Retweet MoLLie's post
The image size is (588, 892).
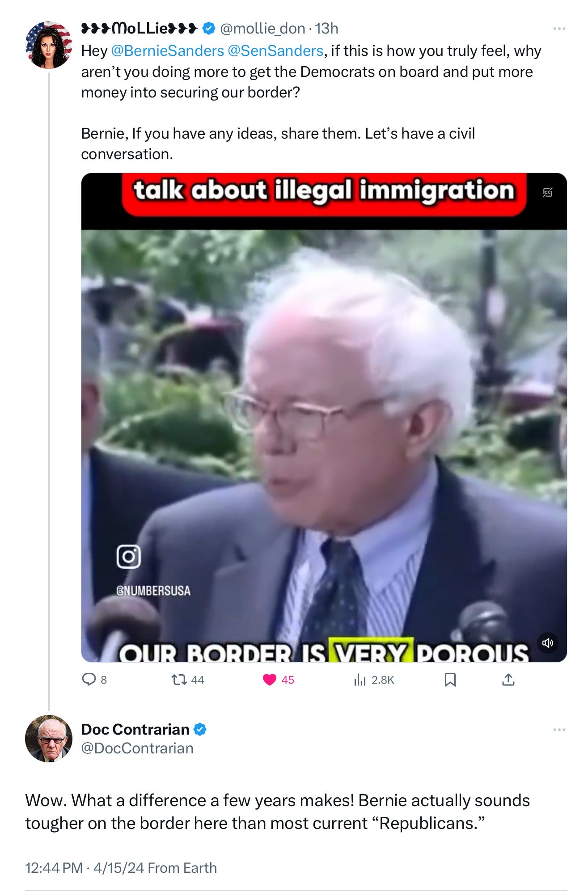pos(187,680)
